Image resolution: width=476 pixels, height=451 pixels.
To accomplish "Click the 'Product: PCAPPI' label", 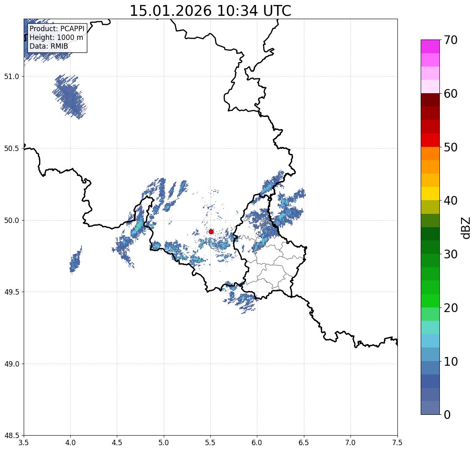I will pos(57,29).
